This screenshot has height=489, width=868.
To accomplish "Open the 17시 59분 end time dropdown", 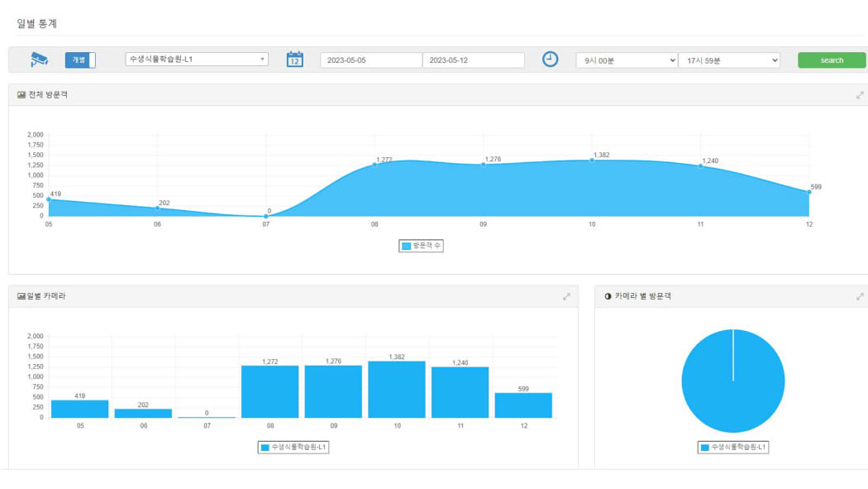I will click(728, 60).
